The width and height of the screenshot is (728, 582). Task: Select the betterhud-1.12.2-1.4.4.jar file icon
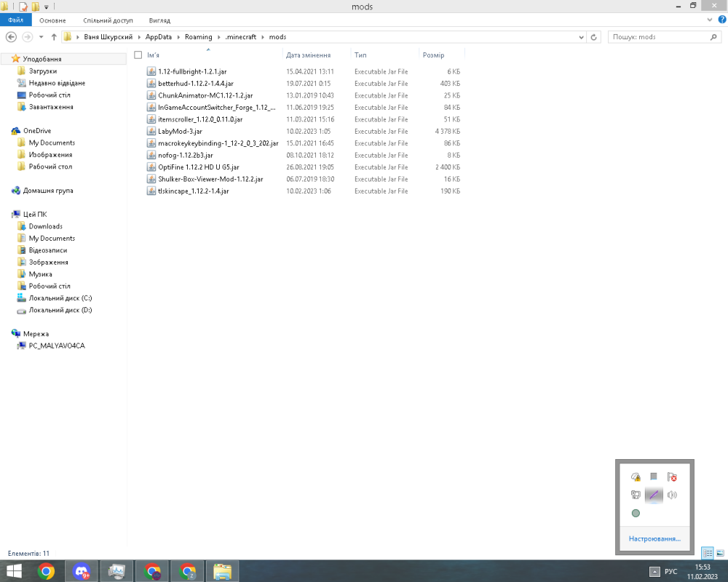point(151,83)
